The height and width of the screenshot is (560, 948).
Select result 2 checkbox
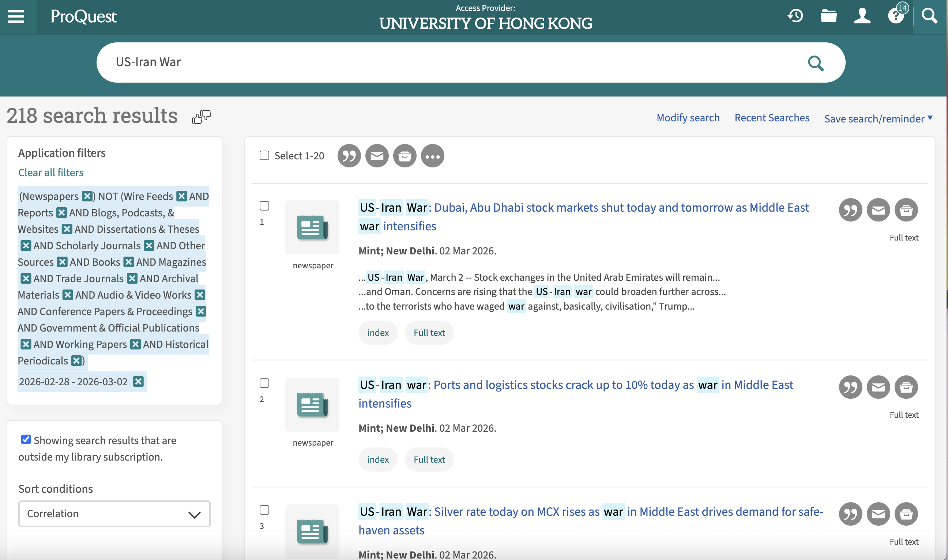pos(264,383)
